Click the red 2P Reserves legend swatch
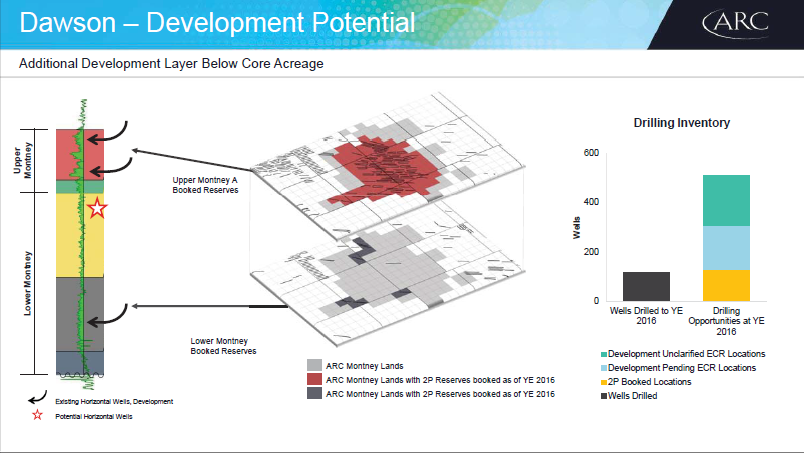804x476 pixels. click(314, 379)
